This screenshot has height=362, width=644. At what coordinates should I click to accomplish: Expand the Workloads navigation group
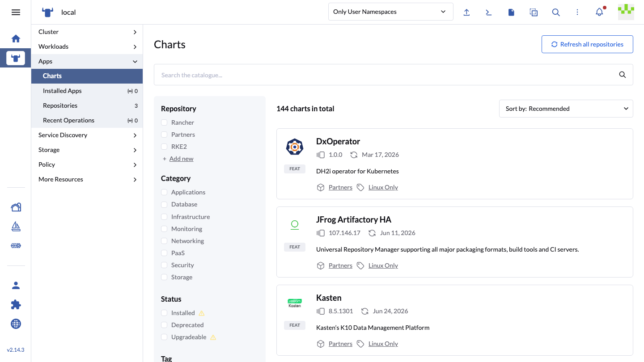tap(87, 46)
